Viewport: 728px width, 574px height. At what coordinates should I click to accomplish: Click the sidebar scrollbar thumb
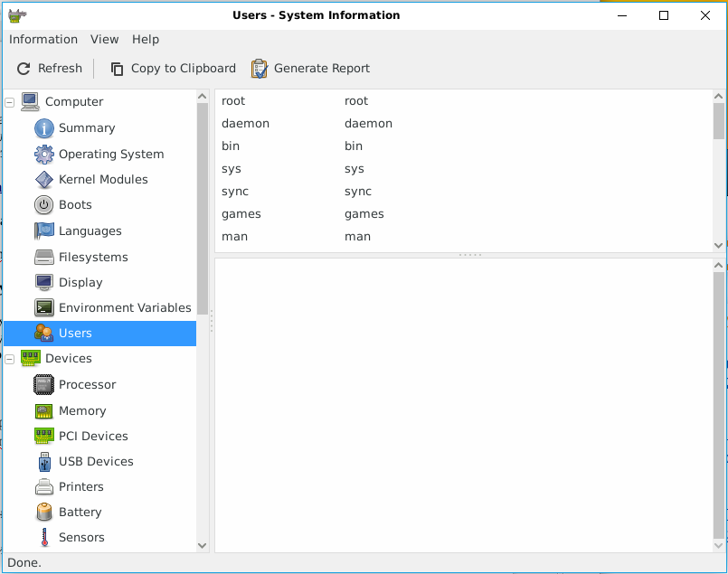tap(202, 209)
